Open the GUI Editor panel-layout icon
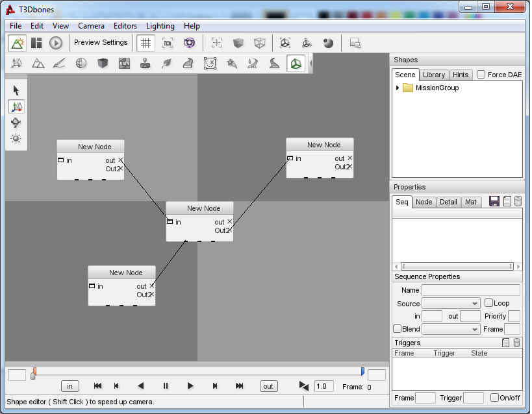532x414 pixels. 36,43
